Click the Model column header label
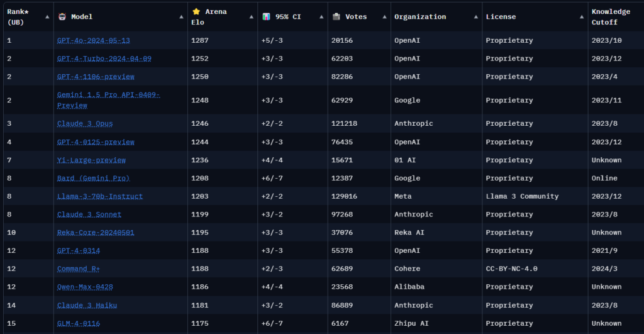The width and height of the screenshot is (644, 334). coord(82,17)
